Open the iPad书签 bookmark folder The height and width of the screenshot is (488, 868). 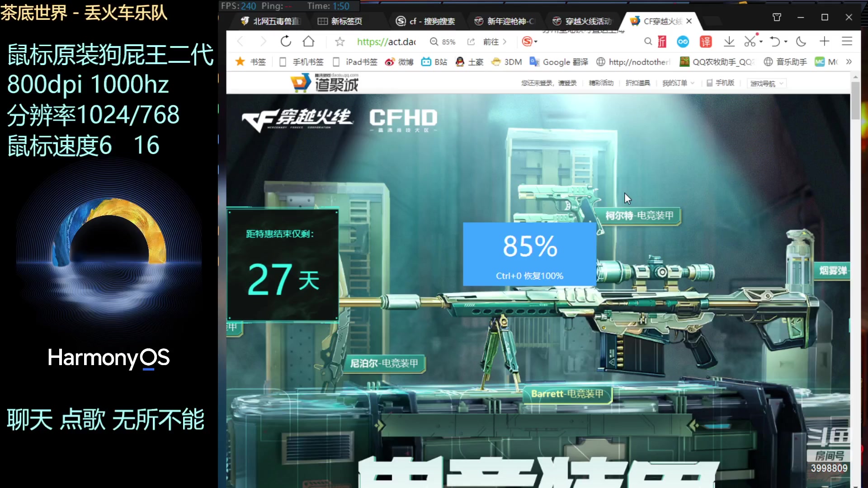(355, 62)
